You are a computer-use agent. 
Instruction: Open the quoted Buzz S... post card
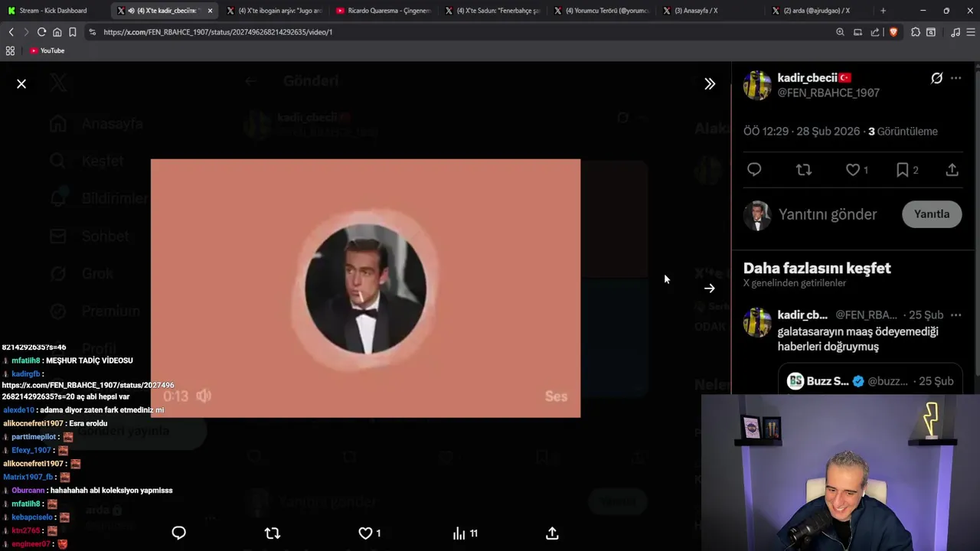point(870,379)
